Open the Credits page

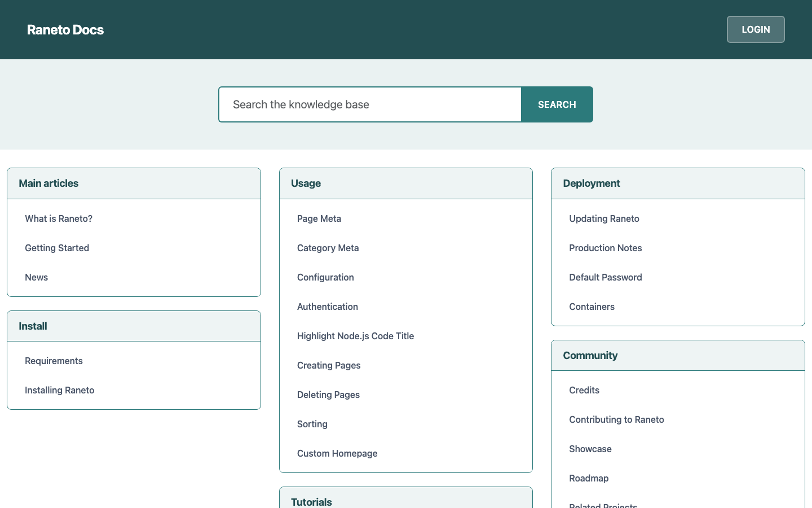(x=584, y=390)
